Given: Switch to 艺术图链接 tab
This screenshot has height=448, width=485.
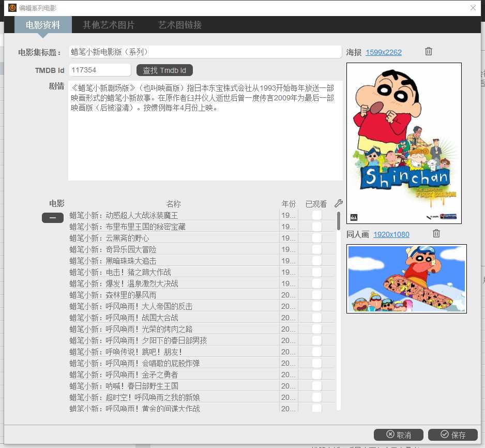Looking at the screenshot, I should pyautogui.click(x=180, y=25).
